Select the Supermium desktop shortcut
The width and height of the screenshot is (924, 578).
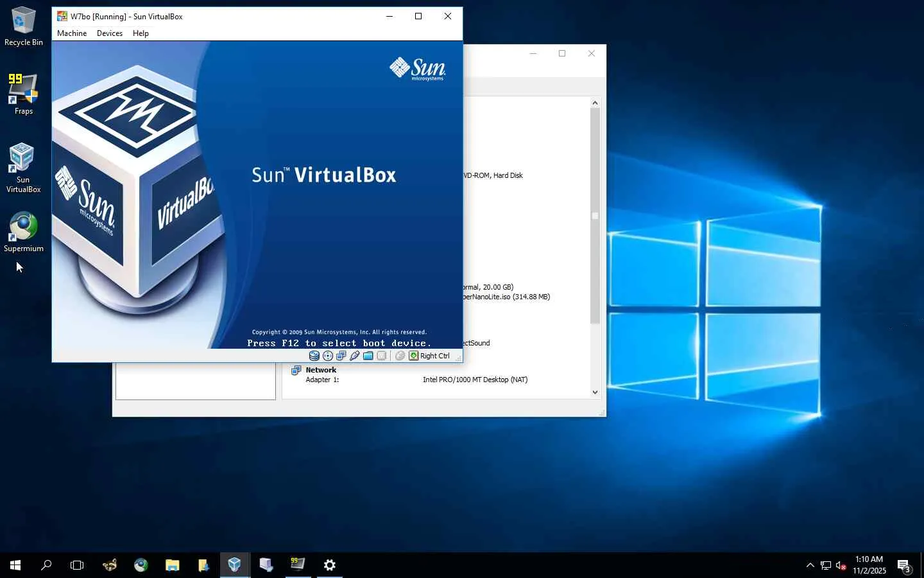tap(24, 232)
